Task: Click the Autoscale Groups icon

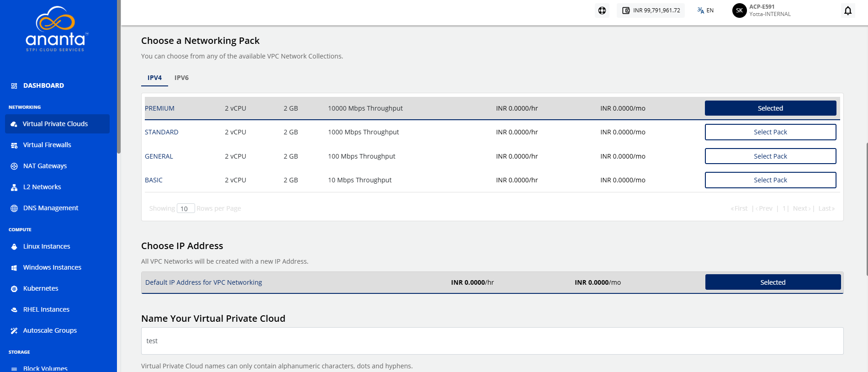Action: point(14,331)
